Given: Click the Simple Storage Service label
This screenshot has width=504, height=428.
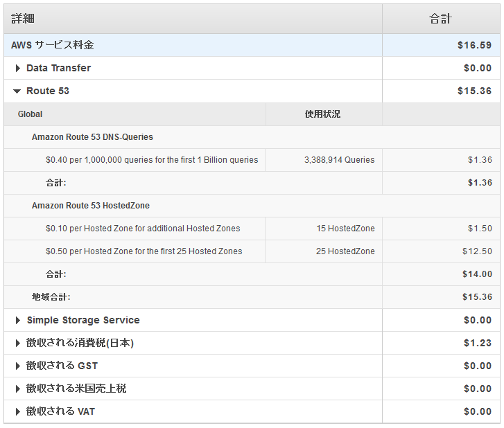Looking at the screenshot, I should (83, 320).
